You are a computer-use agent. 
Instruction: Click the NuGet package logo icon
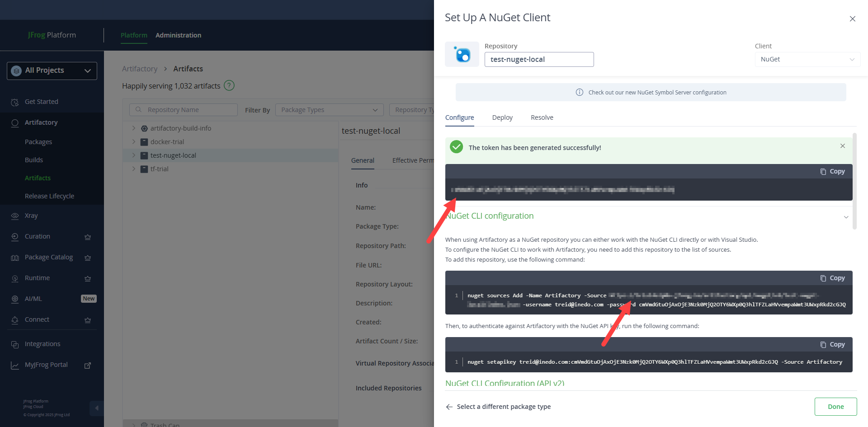pos(462,54)
